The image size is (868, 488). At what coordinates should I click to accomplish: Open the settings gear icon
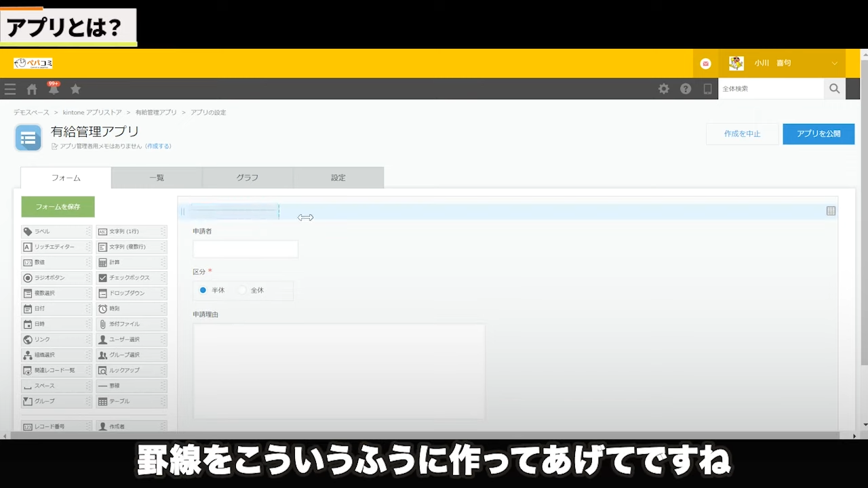coord(664,89)
